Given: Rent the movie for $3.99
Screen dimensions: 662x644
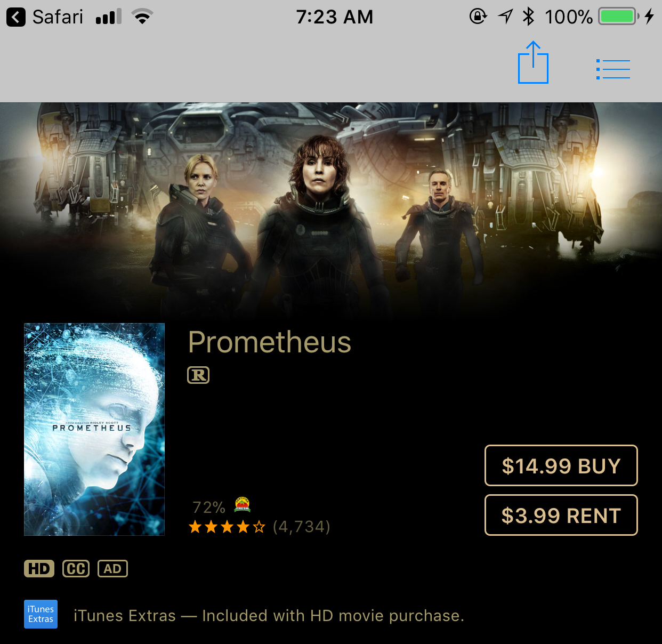Looking at the screenshot, I should coord(561,515).
